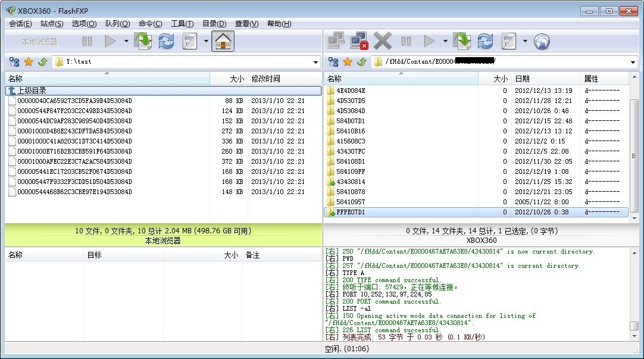Show the folder tree in the local pane
The height and width of the screenshot is (359, 644).
click(x=14, y=62)
